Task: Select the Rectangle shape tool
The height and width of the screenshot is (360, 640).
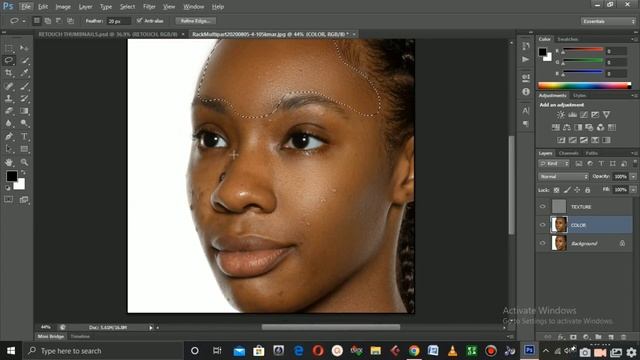Action: pyautogui.click(x=24, y=149)
